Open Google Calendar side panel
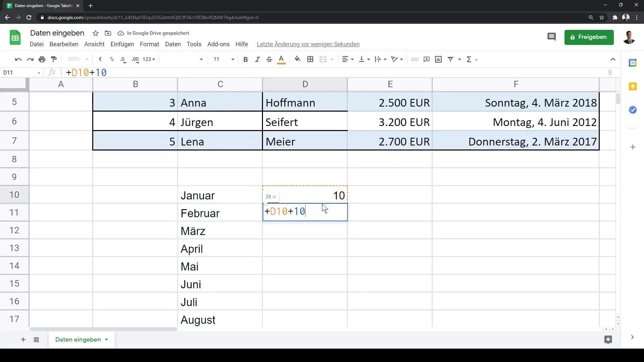Screen dimensions: 644x362 633,63
